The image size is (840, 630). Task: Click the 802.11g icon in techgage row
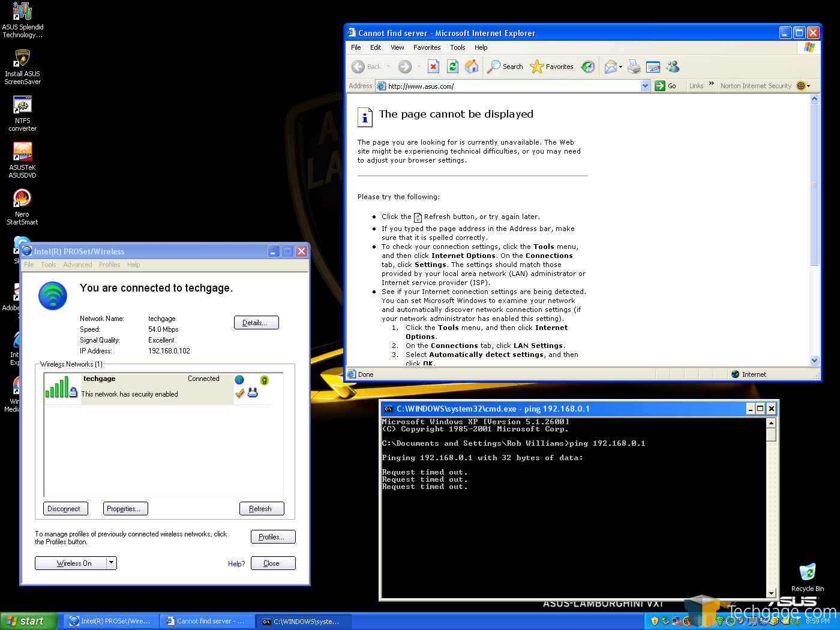(x=264, y=380)
